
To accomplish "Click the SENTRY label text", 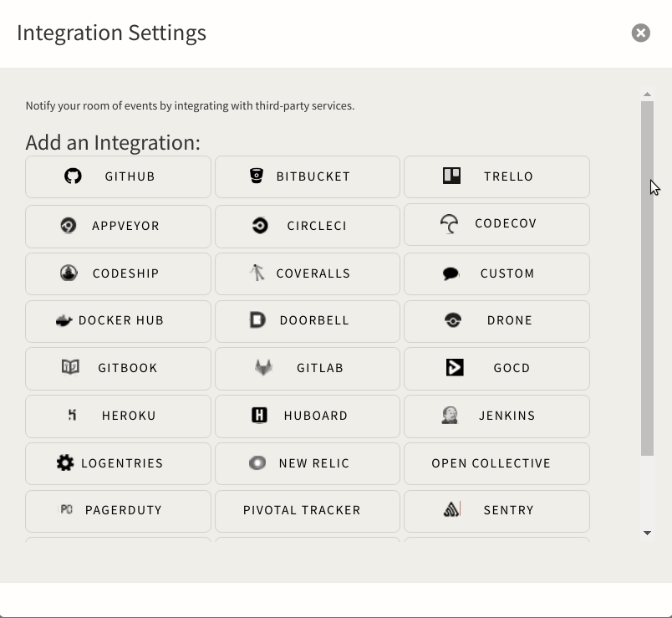I will (509, 510).
